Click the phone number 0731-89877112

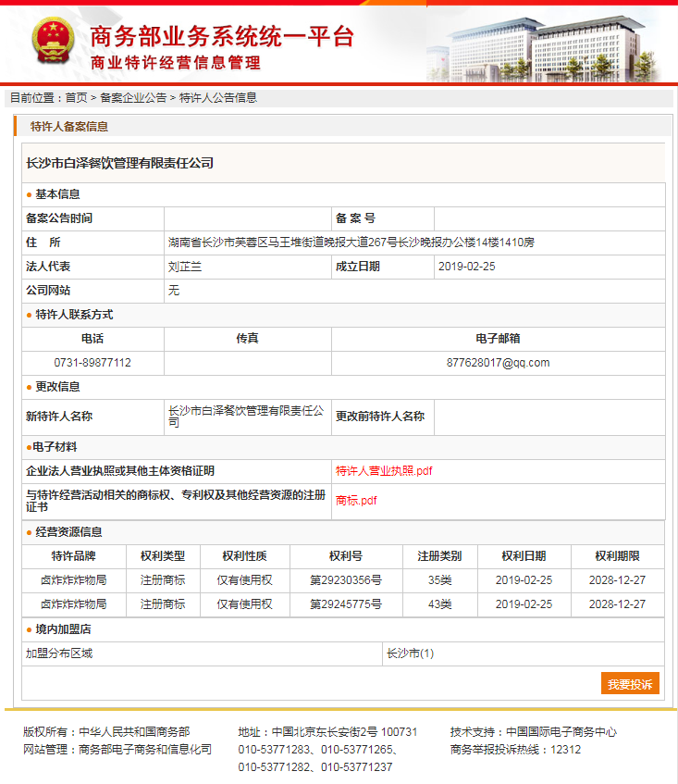[x=92, y=363]
